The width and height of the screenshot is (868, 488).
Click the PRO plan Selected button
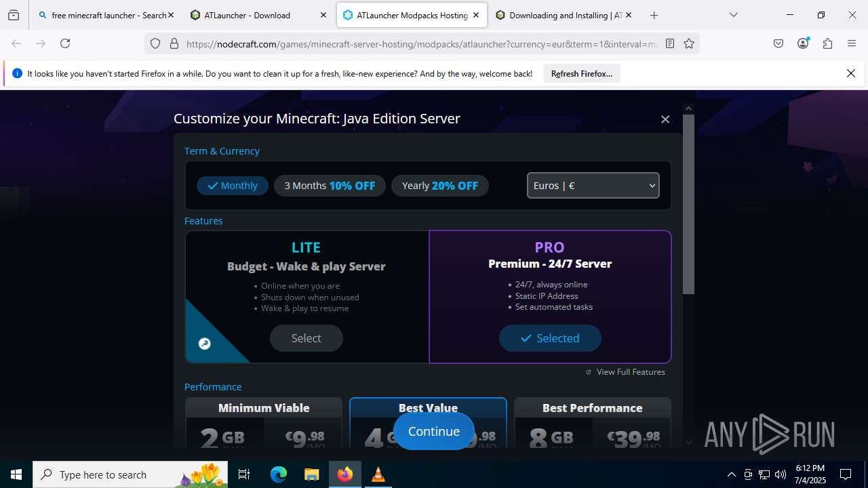click(550, 338)
